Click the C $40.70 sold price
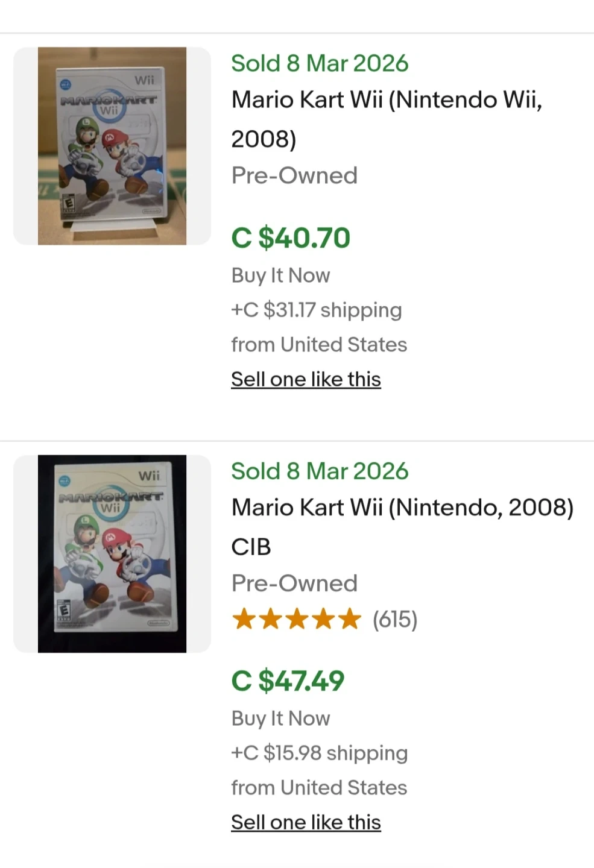The image size is (594, 868). 291,237
